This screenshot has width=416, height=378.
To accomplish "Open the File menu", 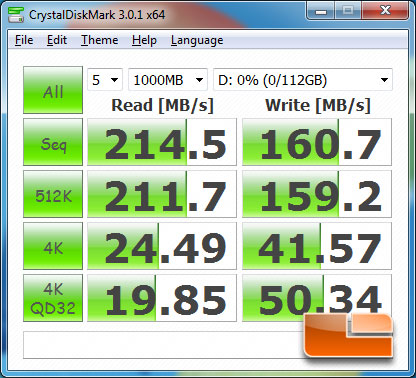I will pos(24,40).
